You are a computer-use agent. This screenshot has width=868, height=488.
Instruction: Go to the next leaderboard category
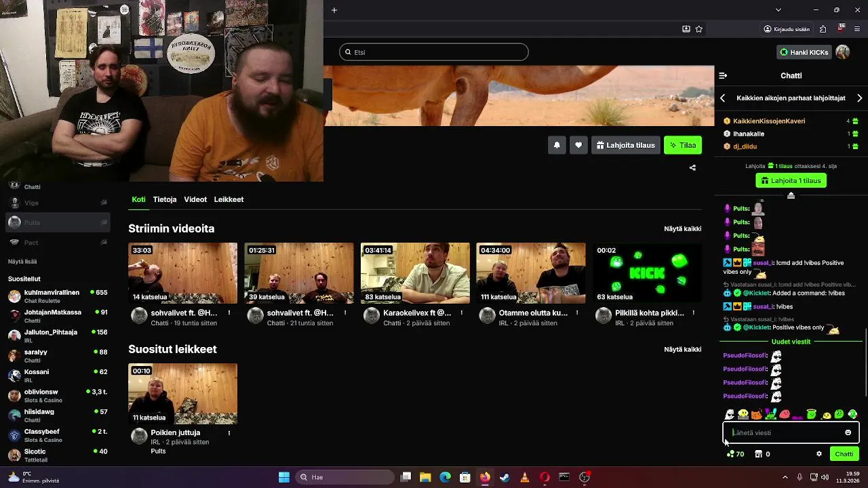point(860,98)
